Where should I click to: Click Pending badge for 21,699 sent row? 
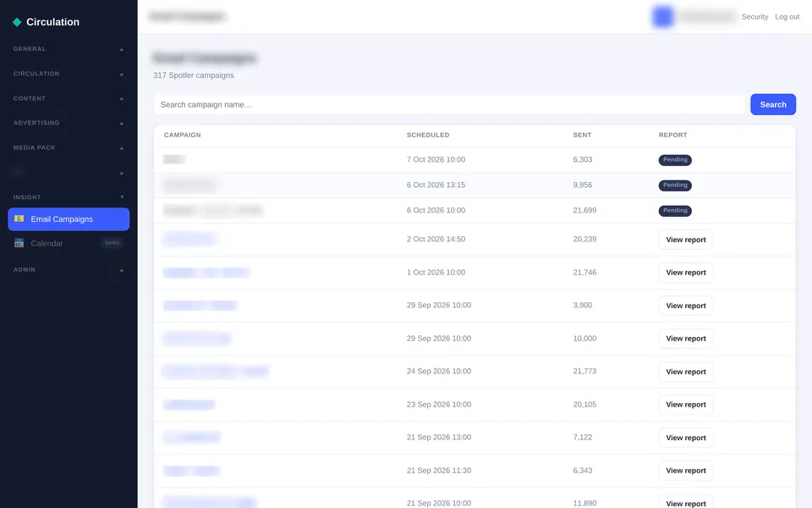click(675, 211)
